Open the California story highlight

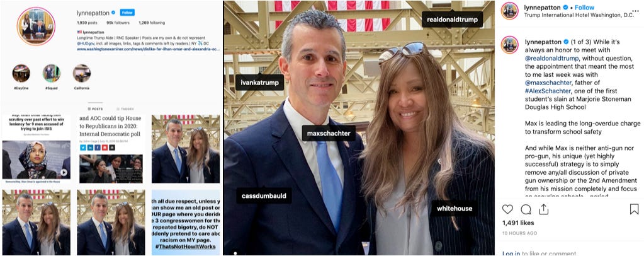[x=82, y=73]
